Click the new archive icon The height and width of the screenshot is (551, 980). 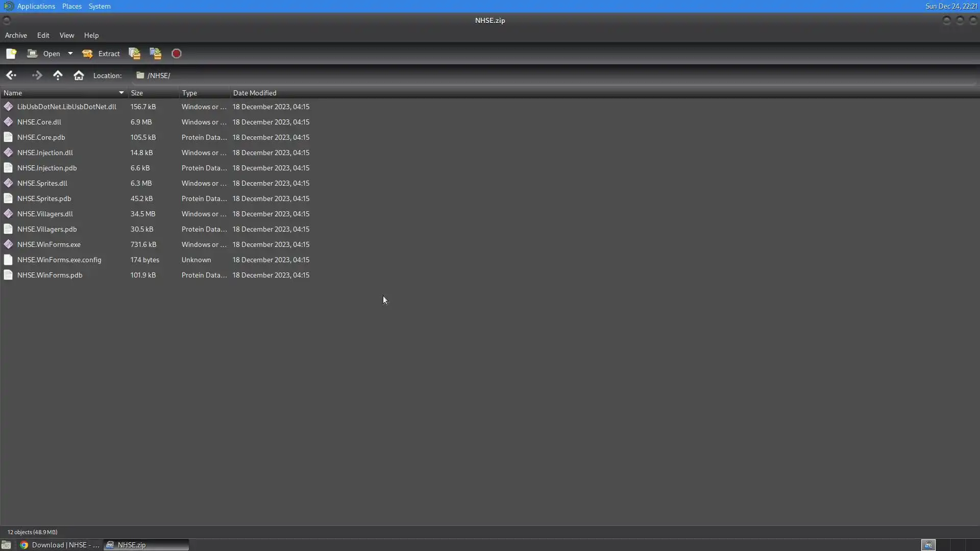pyautogui.click(x=11, y=54)
